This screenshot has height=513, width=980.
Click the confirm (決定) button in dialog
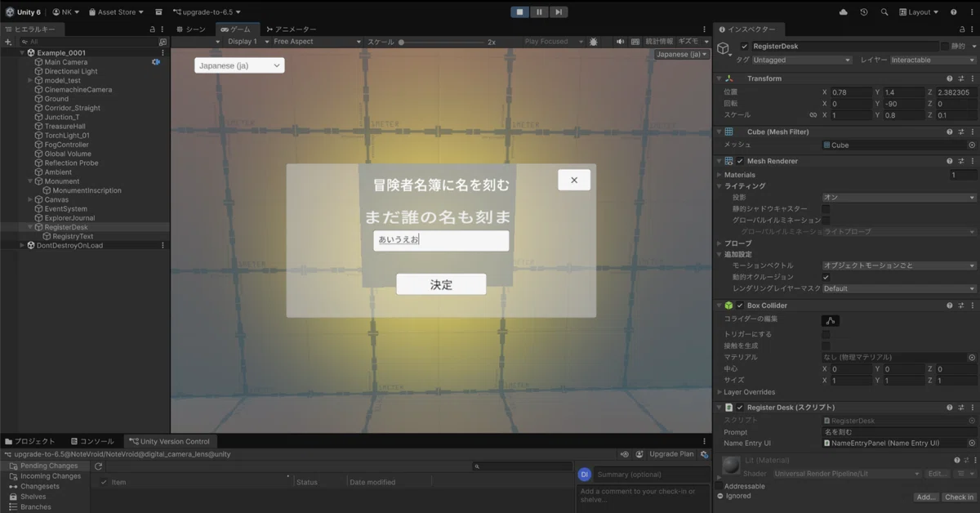pos(441,284)
